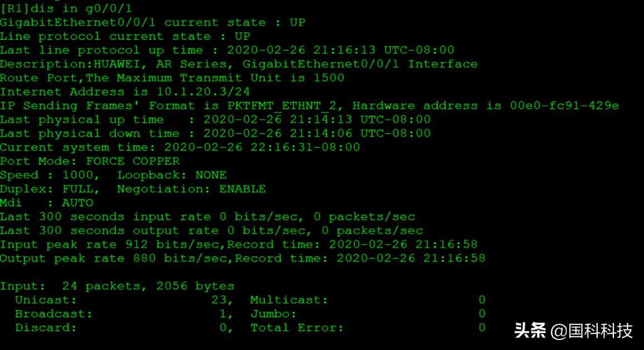Viewport: 644px width, 350px height.
Task: Click the @国科科技 watermark text
Action: 592,331
